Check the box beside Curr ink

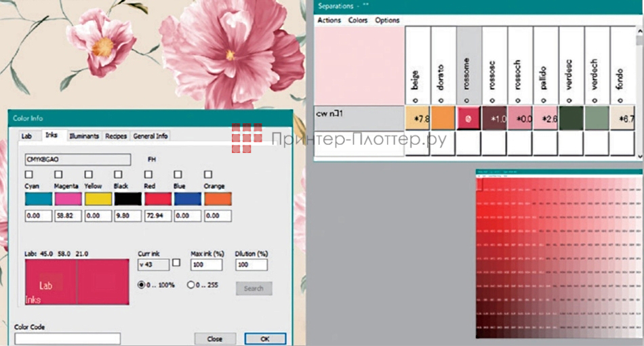tap(177, 263)
